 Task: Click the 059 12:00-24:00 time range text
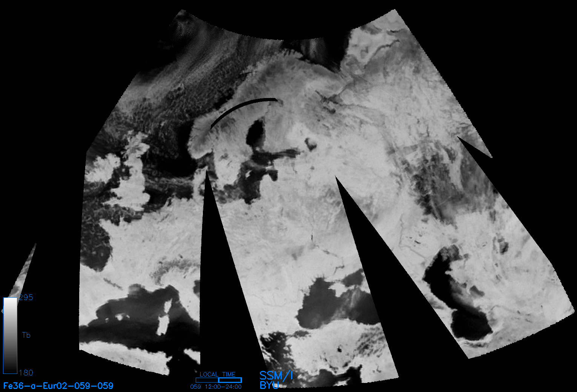216,387
